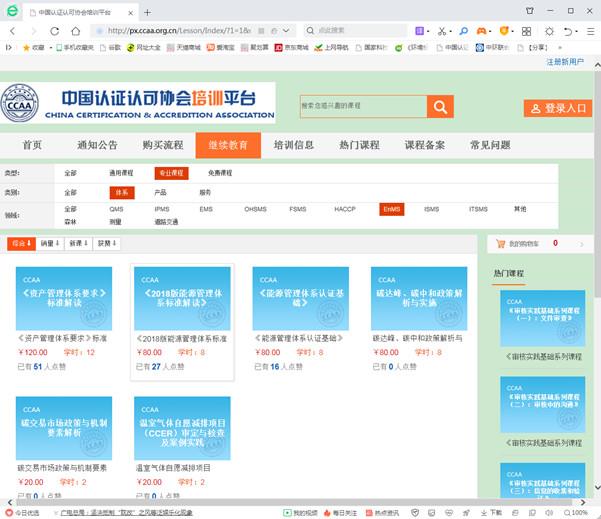Sort courses by 销量
Image resolution: width=601 pixels, height=519 pixels.
[x=49, y=243]
